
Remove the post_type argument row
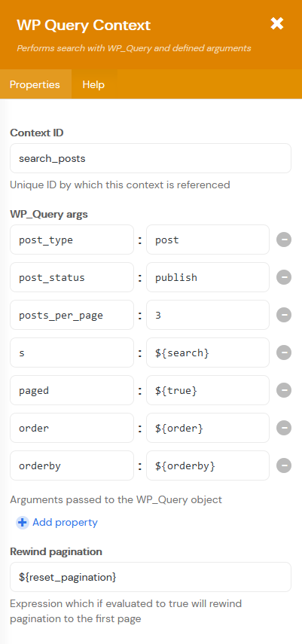click(284, 240)
